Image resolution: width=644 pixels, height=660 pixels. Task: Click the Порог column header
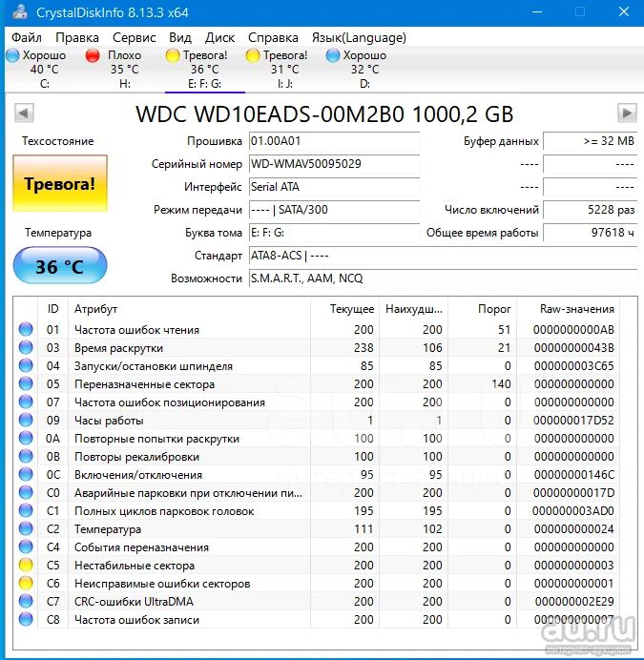point(482,308)
